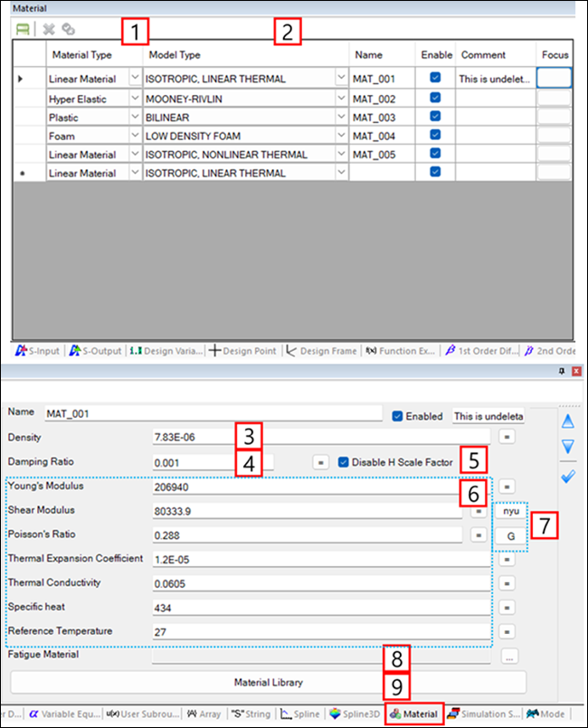The width and height of the screenshot is (588, 728).
Task: Open the Design Frame tab
Action: click(321, 351)
